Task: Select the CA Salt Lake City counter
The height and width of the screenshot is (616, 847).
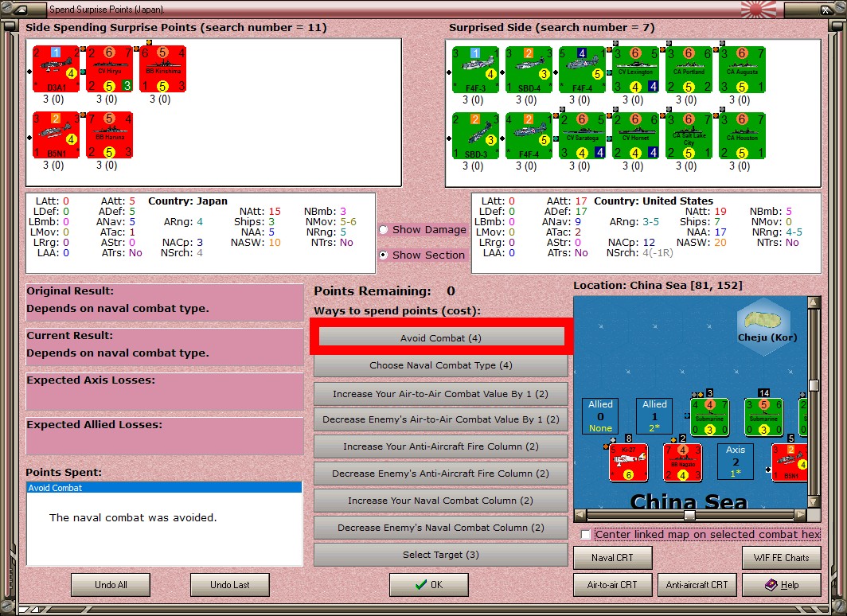Action: 689,135
